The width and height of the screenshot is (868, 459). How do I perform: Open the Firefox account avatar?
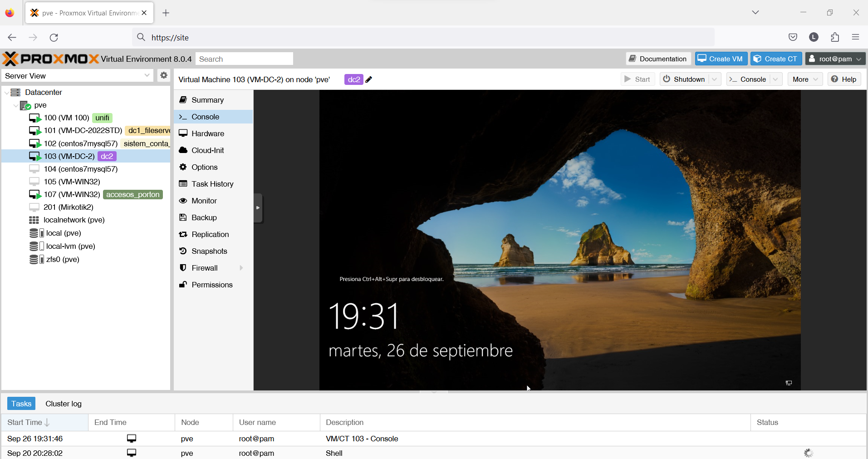814,37
